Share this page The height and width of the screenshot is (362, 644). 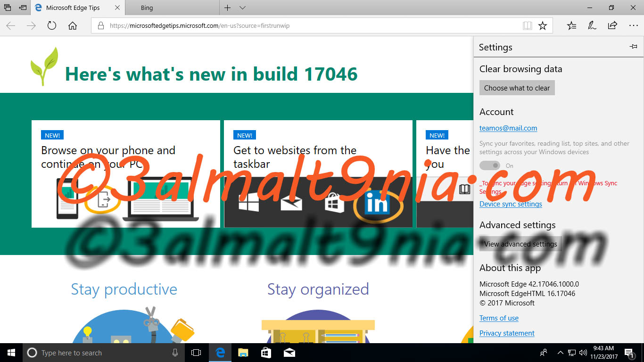click(x=612, y=26)
